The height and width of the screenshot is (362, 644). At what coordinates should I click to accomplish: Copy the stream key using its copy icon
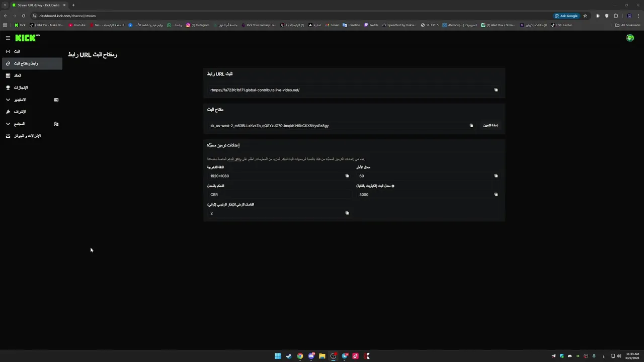coord(471,126)
